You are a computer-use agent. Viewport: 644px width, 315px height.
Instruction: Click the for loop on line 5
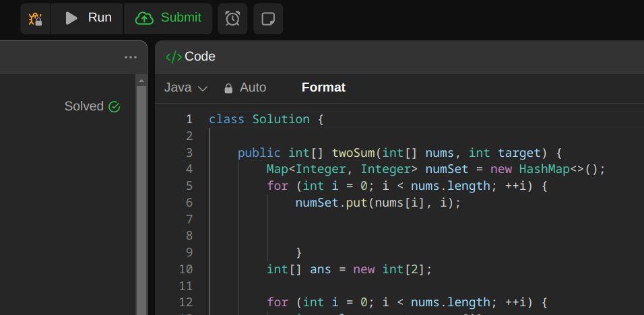tap(407, 186)
